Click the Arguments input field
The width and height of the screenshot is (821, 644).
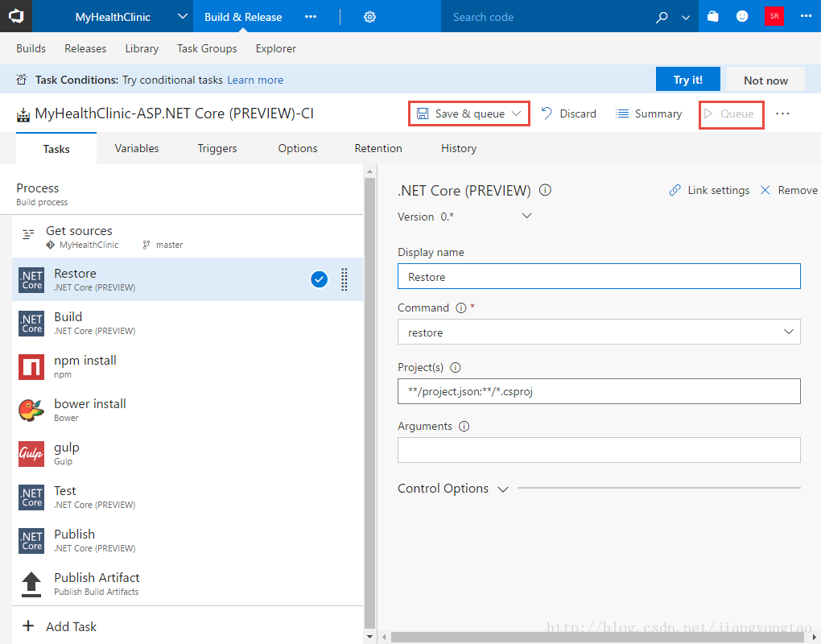click(599, 450)
